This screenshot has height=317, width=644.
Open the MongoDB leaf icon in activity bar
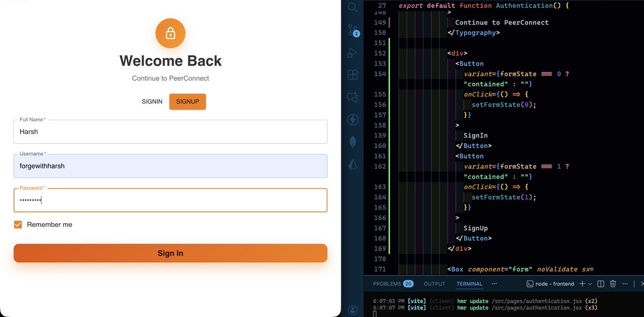click(x=352, y=142)
